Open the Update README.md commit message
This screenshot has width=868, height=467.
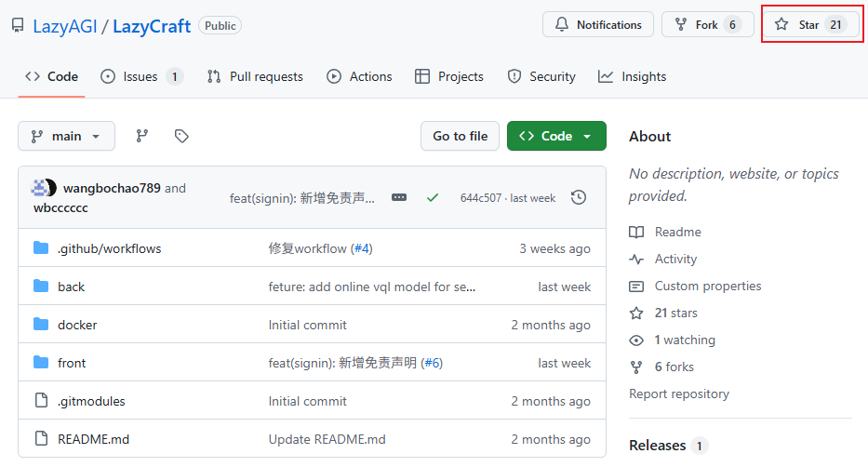pyautogui.click(x=327, y=440)
